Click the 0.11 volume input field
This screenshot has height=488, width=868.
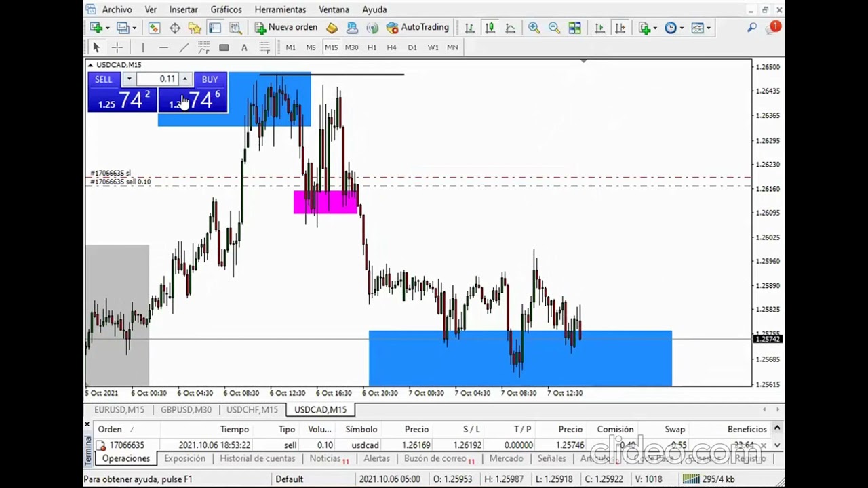(157, 79)
